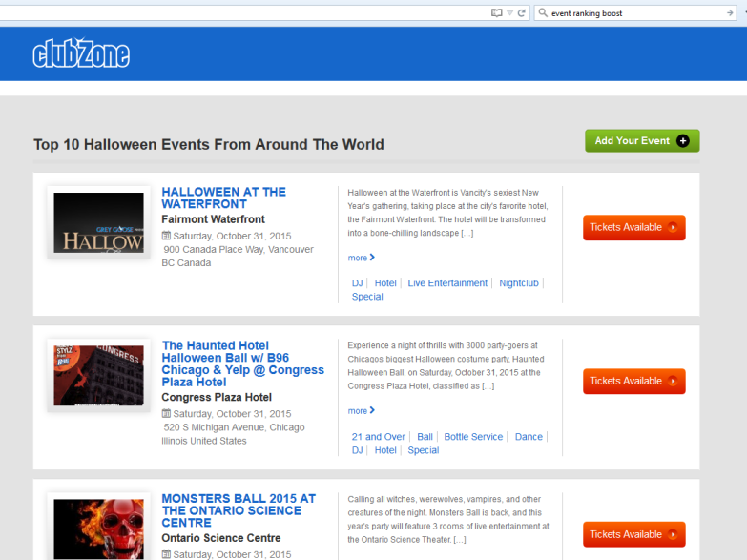Viewport: 747px width, 560px height.
Task: Open Live Entertainment tag
Action: 447,283
